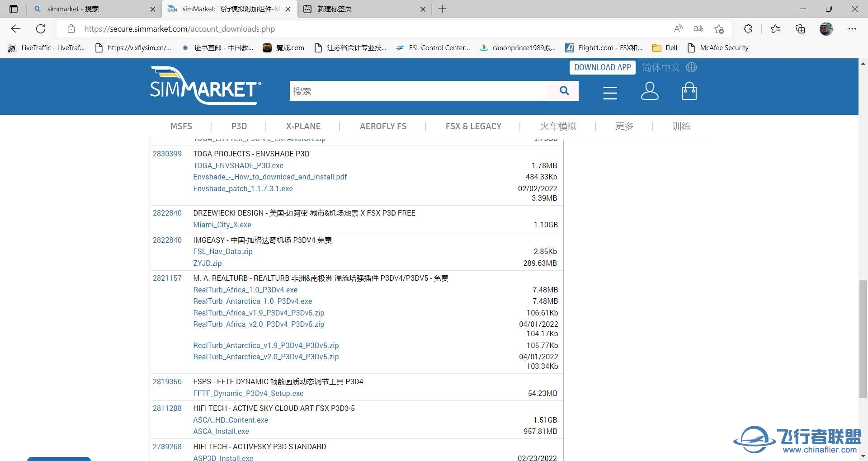Refresh the page
The height and width of the screenshot is (461, 868).
click(x=41, y=29)
